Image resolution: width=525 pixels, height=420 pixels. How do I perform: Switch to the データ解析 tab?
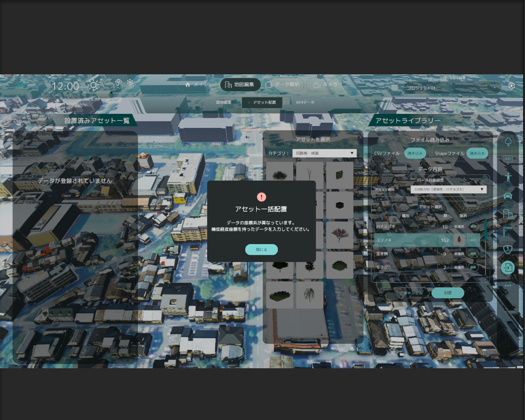click(x=283, y=85)
